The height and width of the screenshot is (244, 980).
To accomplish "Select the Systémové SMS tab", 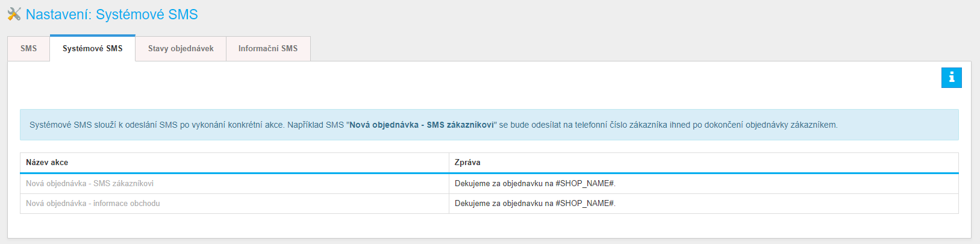I will pyautogui.click(x=93, y=48).
